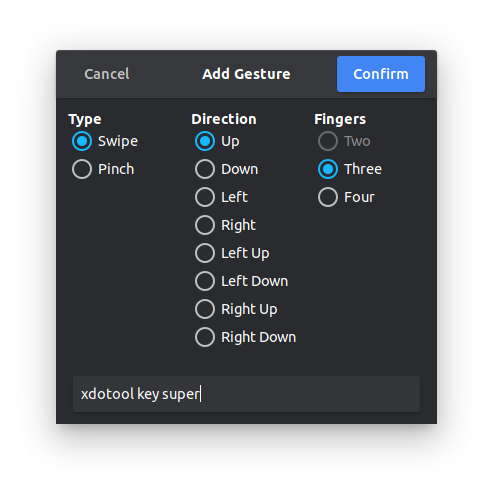
Task: Click the Add Gesture title bar
Action: click(x=246, y=74)
